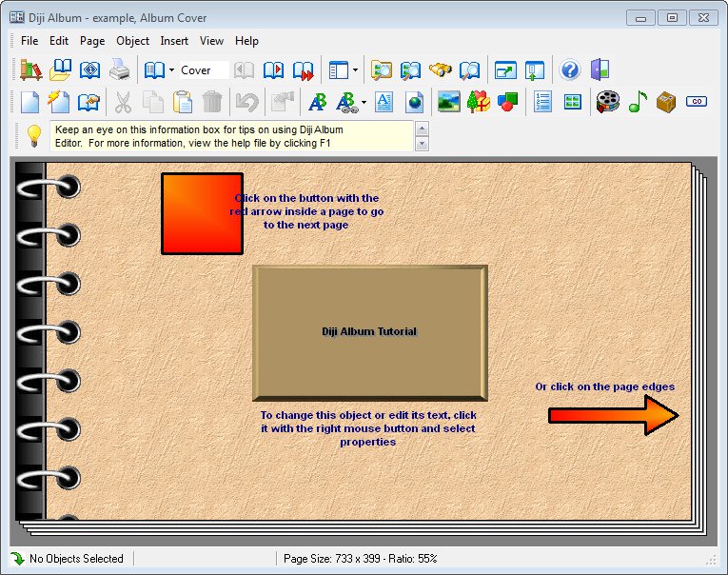This screenshot has width=728, height=575.
Task: Insert music note sound icon
Action: [x=638, y=102]
